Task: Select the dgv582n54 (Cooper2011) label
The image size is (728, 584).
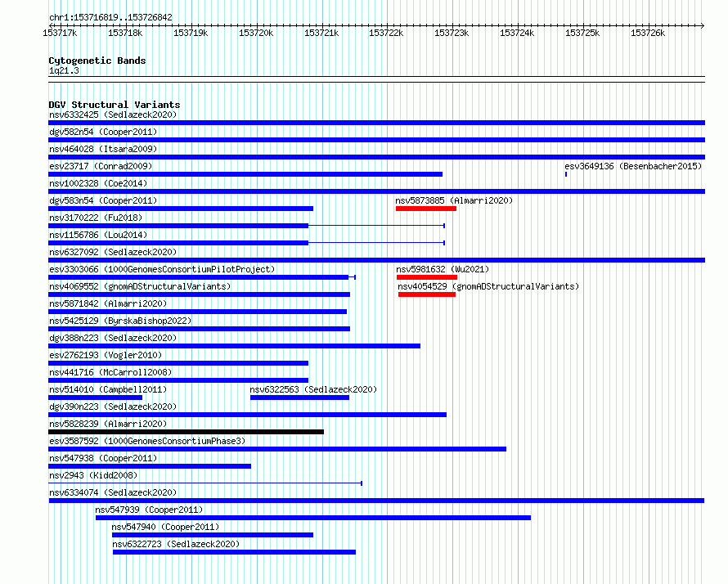Action: (103, 132)
